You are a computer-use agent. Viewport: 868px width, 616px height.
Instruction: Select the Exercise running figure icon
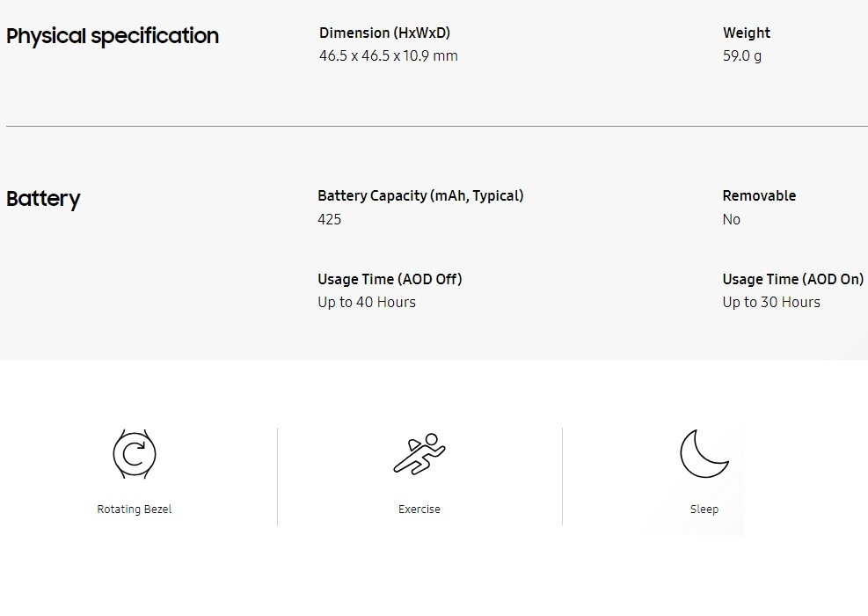(419, 453)
